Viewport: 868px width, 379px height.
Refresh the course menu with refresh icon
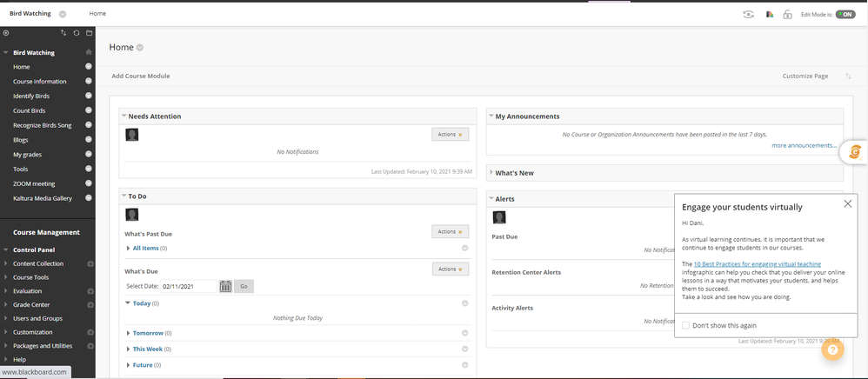click(x=76, y=33)
